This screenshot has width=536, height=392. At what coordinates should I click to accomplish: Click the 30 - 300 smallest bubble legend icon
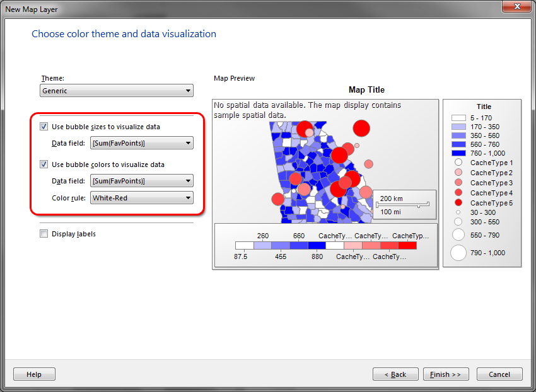coord(458,213)
